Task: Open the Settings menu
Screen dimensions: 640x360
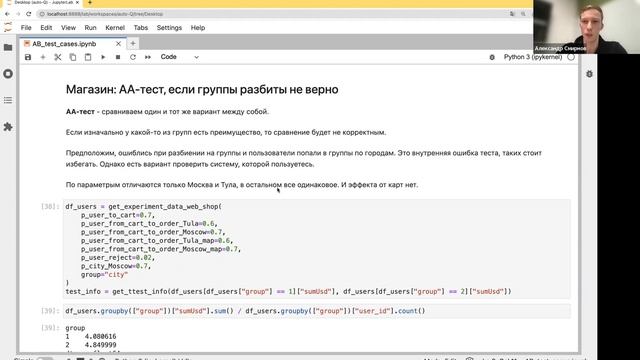Action: pyautogui.click(x=169, y=28)
